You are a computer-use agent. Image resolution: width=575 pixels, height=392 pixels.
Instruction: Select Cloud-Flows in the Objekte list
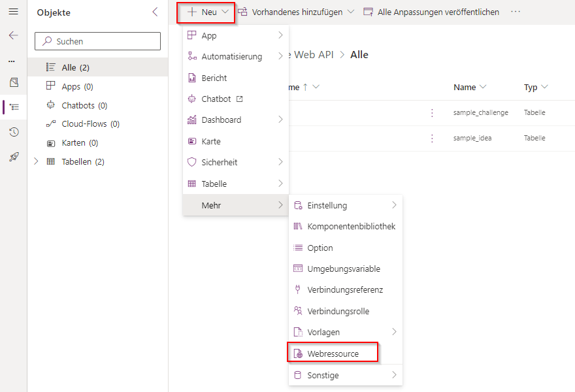pyautogui.click(x=90, y=123)
